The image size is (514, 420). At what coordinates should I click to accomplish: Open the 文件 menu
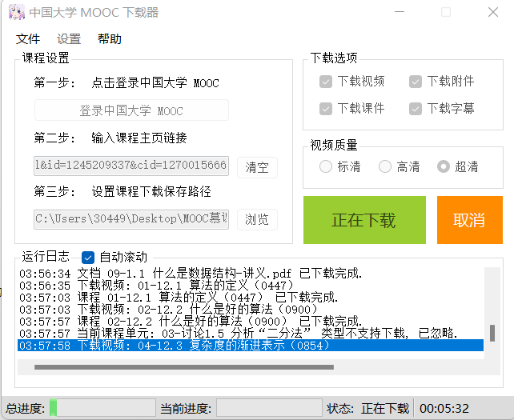28,39
